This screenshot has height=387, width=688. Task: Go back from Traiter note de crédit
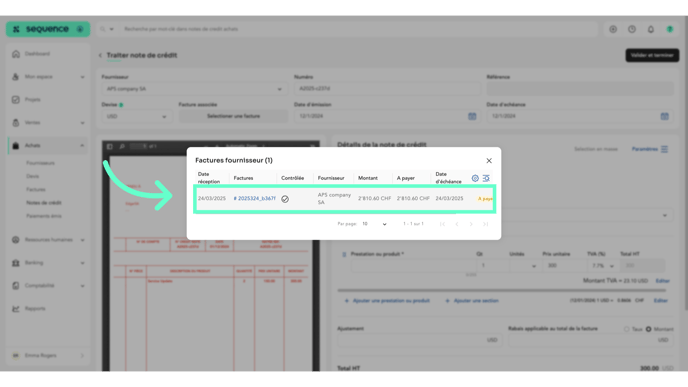tap(100, 55)
